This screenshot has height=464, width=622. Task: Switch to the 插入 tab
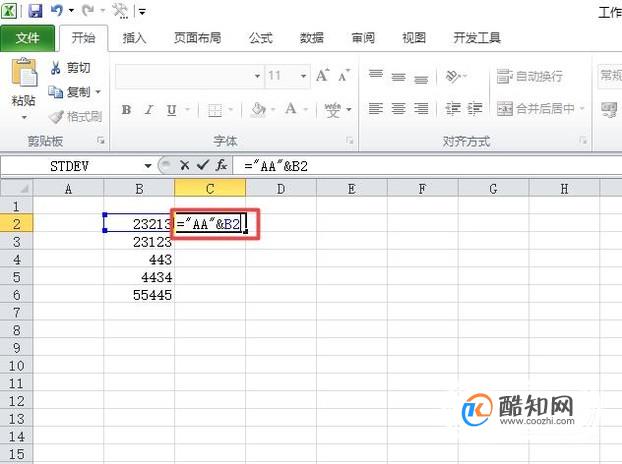(134, 38)
